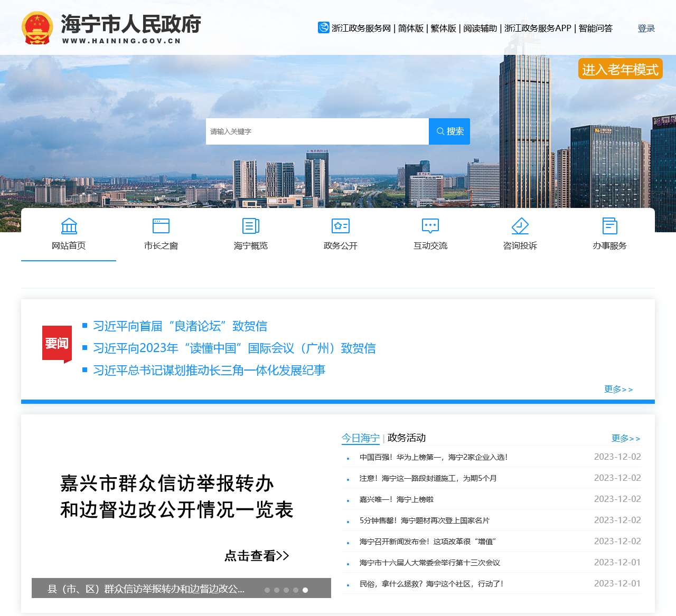This screenshot has width=676, height=616.
Task: Click the 浙江政务服务网 blue logo icon
Action: click(324, 27)
